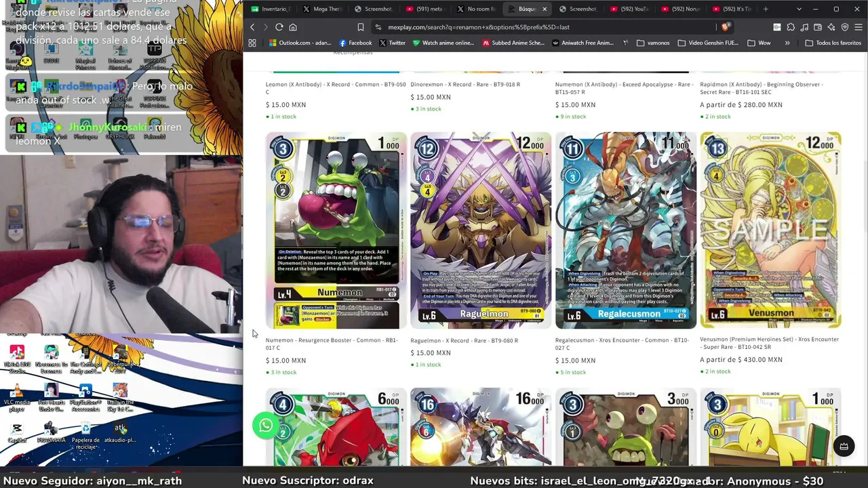The image size is (868, 488).
Task: Open the media music note toolbar icon
Action: [x=804, y=27]
